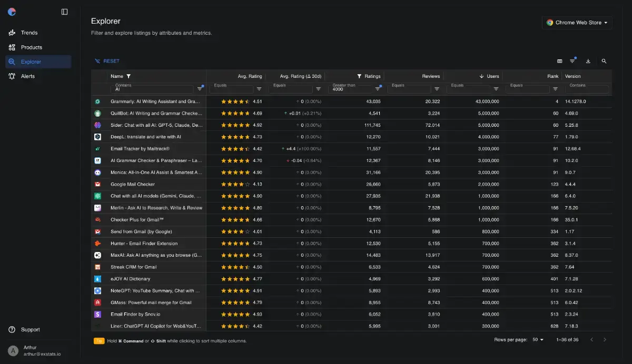Open the Products section
The image size is (632, 364).
click(38, 47)
